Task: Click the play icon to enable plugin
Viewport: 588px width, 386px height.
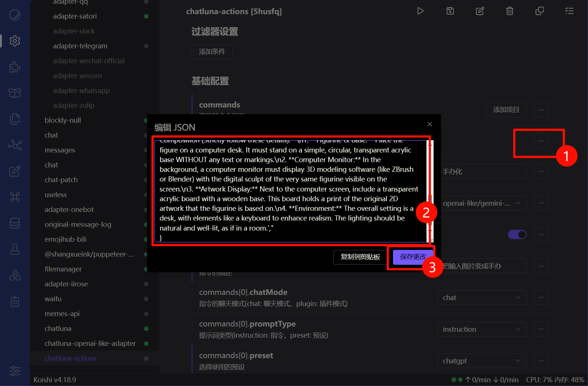Action: 420,11
